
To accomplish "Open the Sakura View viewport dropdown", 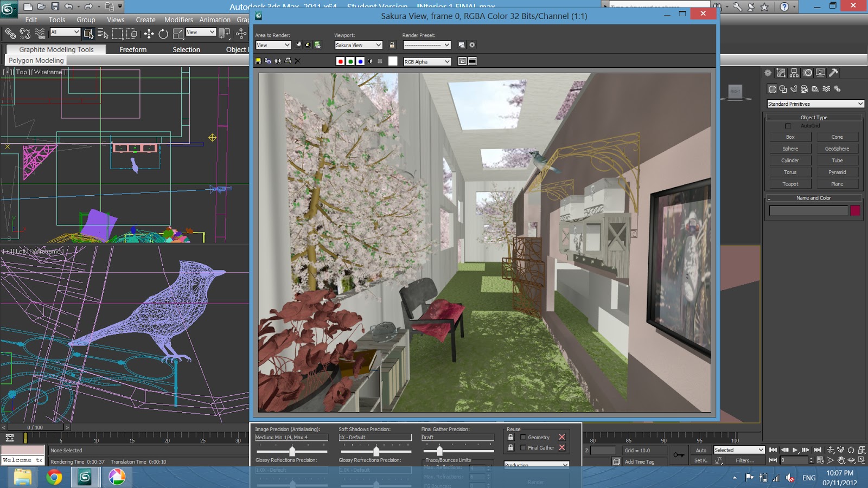I will point(358,45).
